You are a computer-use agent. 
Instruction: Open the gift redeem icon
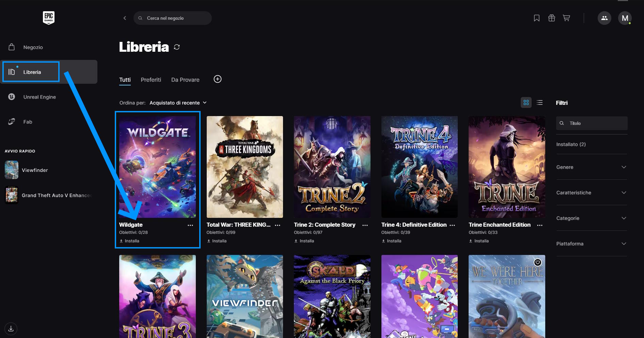[551, 18]
